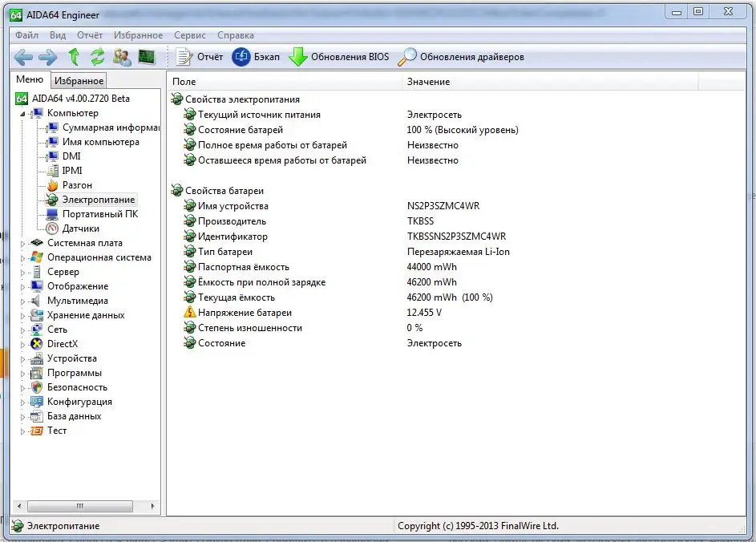Click the Напряжение батареи warning icon

coord(189,313)
